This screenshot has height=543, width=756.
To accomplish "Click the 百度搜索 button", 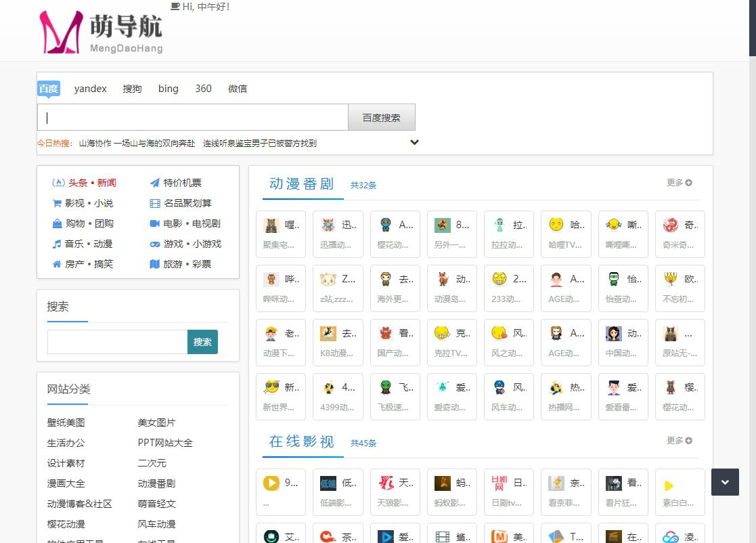I will 381,117.
